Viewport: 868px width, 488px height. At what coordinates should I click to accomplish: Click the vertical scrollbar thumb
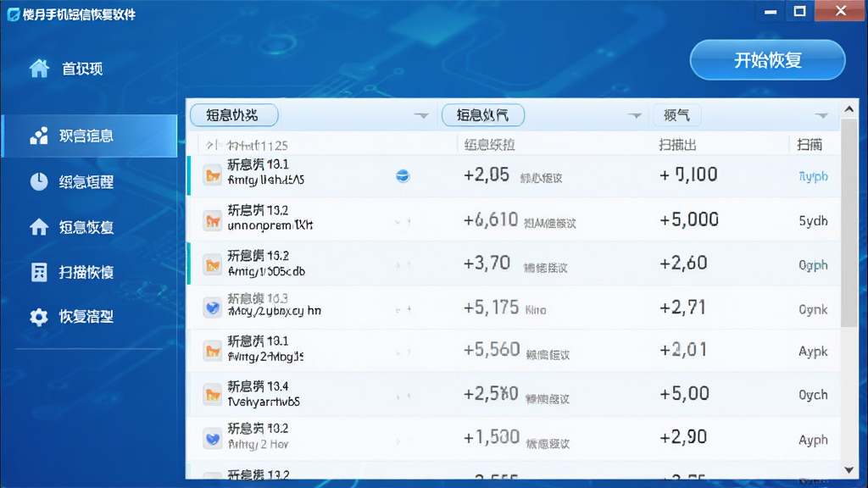click(849, 223)
